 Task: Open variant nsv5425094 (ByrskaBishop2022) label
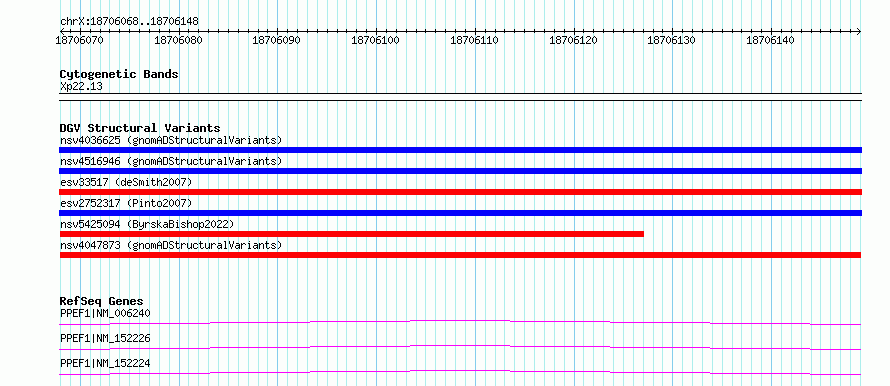point(147,224)
